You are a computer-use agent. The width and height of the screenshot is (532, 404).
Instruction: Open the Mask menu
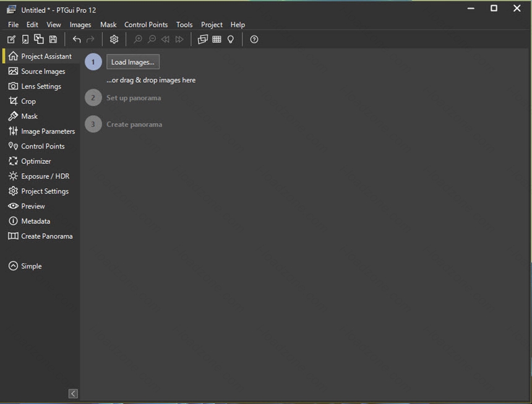tap(108, 25)
